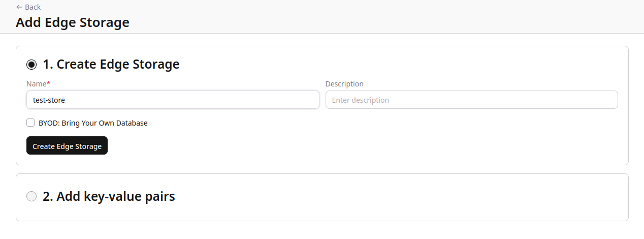Click the red required asterisk by Name
Screen dimensions: 644x239
[x=49, y=83]
